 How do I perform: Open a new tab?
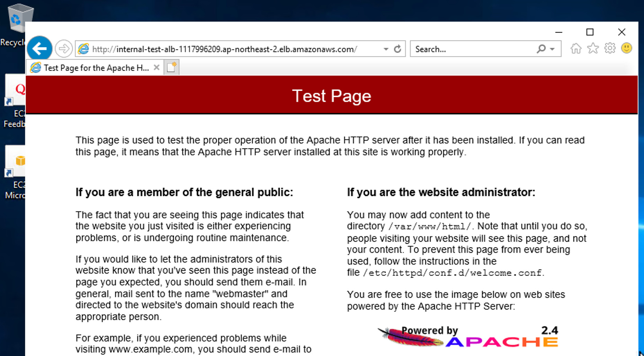[x=171, y=67]
